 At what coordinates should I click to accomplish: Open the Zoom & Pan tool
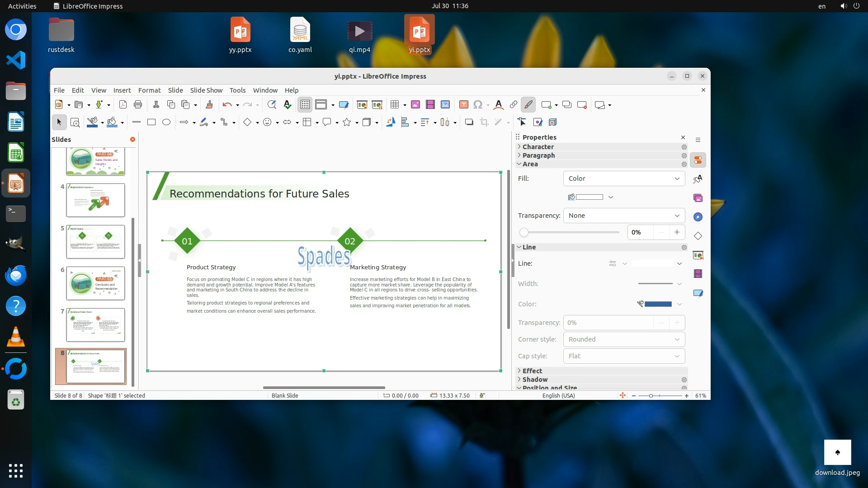pyautogui.click(x=75, y=122)
